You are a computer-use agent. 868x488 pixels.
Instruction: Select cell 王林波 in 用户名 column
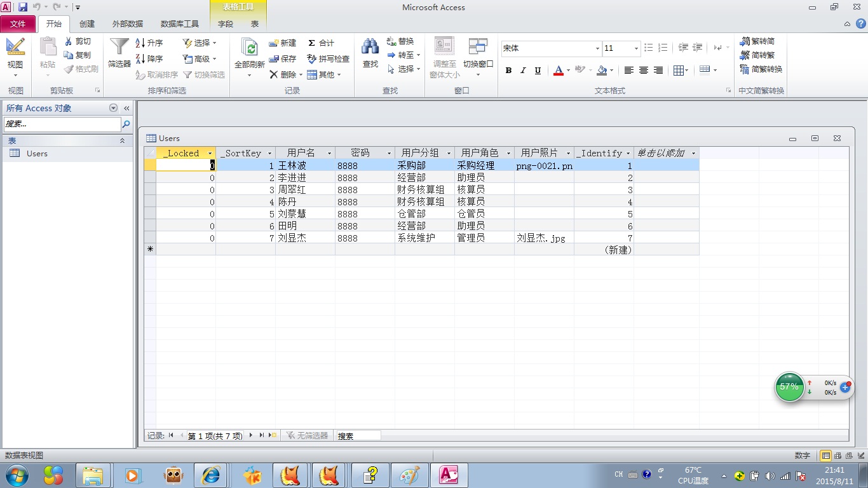point(305,165)
